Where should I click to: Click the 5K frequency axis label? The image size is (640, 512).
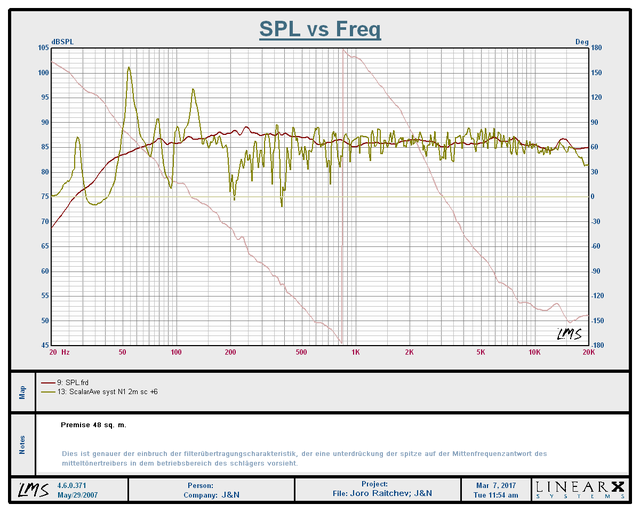coord(481,352)
